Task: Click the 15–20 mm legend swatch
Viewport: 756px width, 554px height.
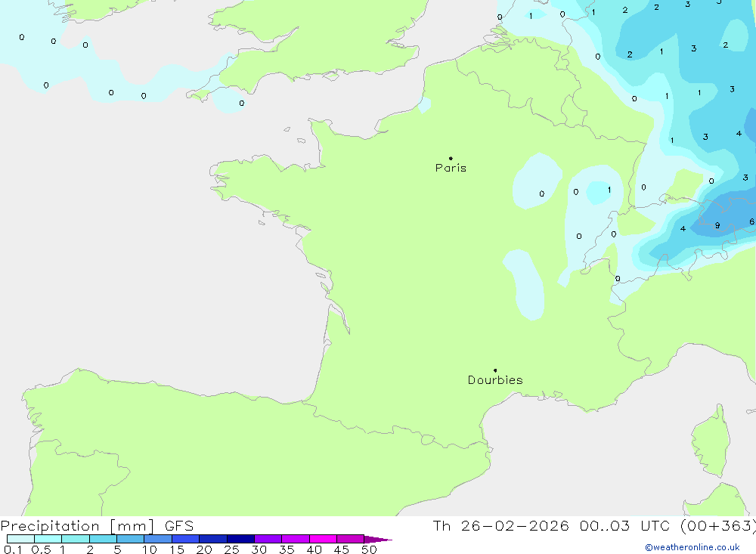Action: (x=186, y=539)
